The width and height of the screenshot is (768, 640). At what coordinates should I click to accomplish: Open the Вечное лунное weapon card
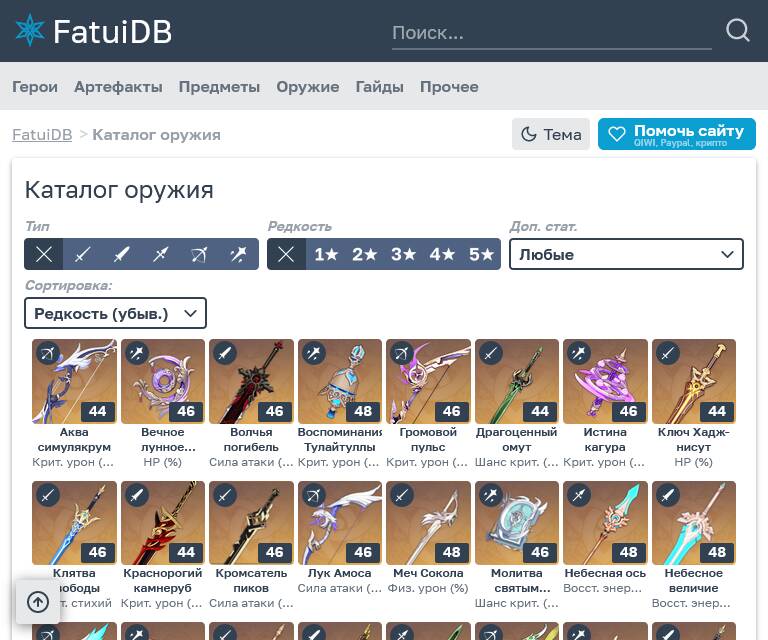pyautogui.click(x=163, y=403)
